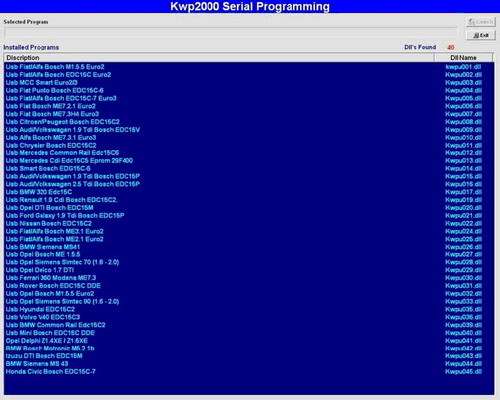Image resolution: width=500 pixels, height=400 pixels.
Task: Choose Usb Volvo V40 EDC15C3 program
Action: [x=249, y=317]
